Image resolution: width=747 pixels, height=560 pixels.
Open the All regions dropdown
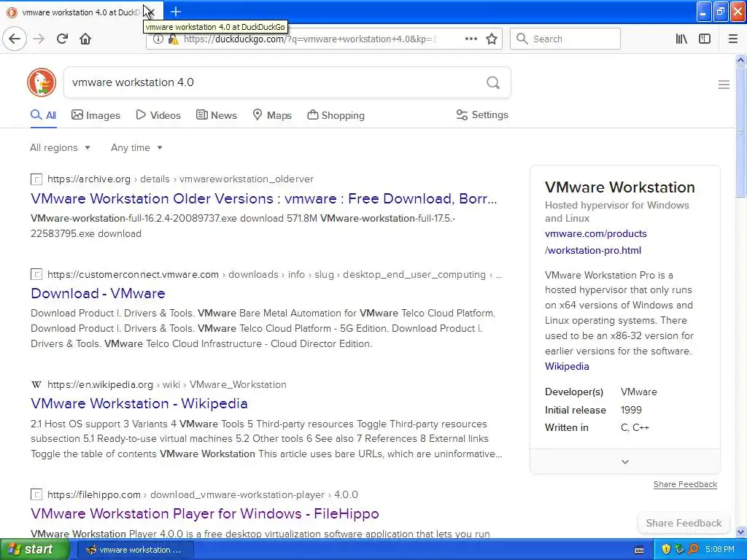click(60, 147)
